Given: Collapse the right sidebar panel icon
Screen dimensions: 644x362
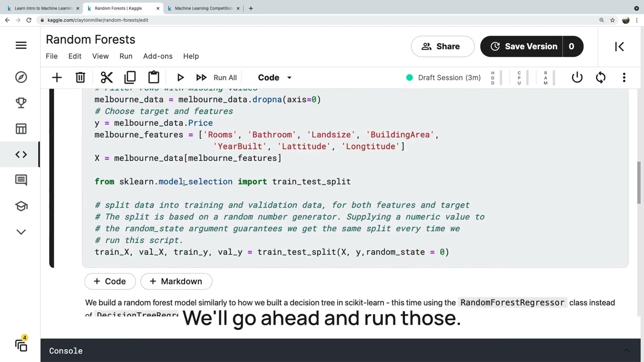Looking at the screenshot, I should tap(619, 46).
